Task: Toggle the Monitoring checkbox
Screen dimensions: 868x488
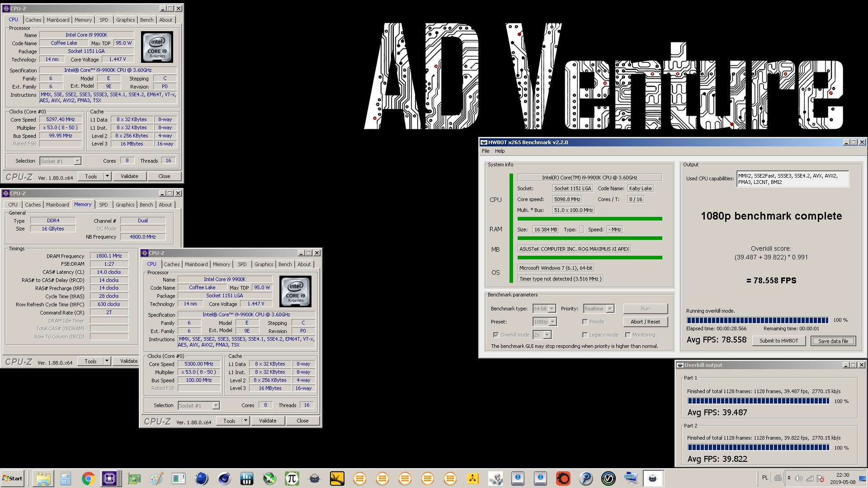Action: click(628, 335)
